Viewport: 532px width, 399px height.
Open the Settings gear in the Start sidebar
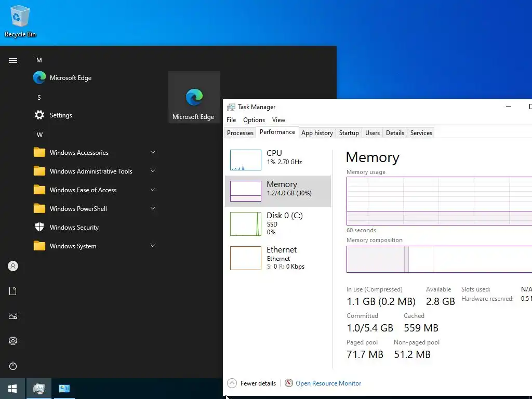coord(13,341)
